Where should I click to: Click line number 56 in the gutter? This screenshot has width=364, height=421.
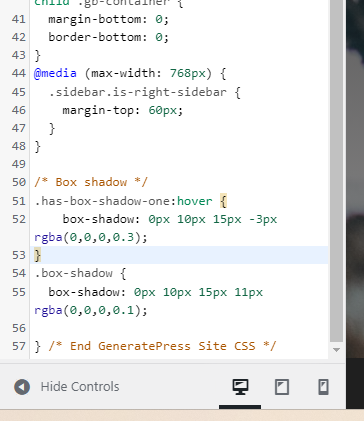click(x=19, y=328)
